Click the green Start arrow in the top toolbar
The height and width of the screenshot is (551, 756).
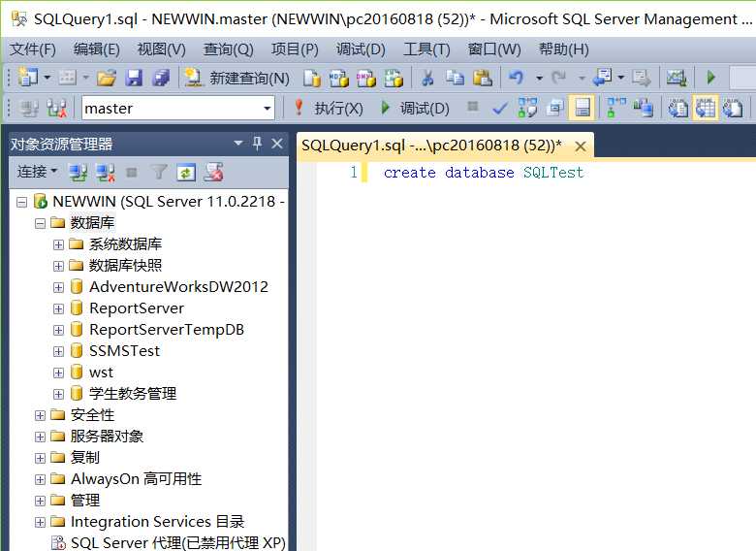(710, 78)
